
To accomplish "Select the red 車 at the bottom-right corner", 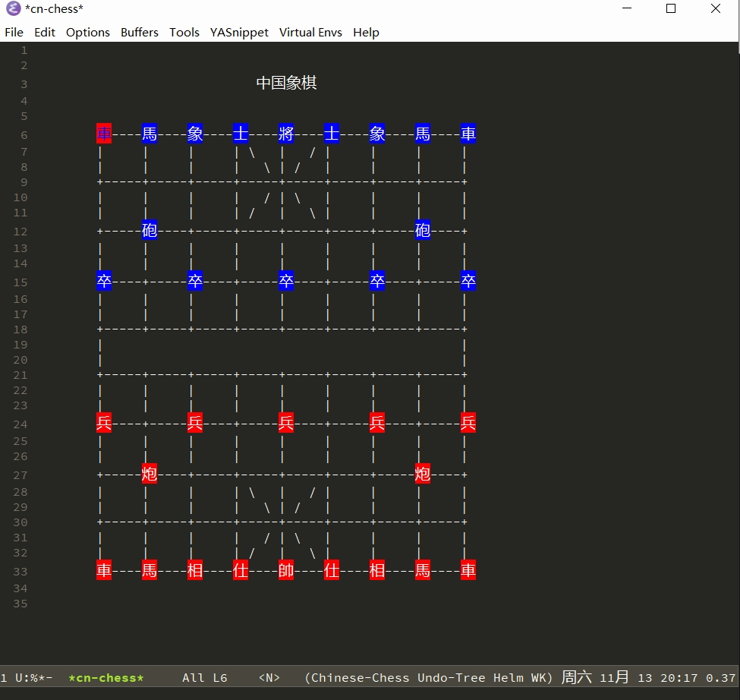I will click(x=468, y=570).
